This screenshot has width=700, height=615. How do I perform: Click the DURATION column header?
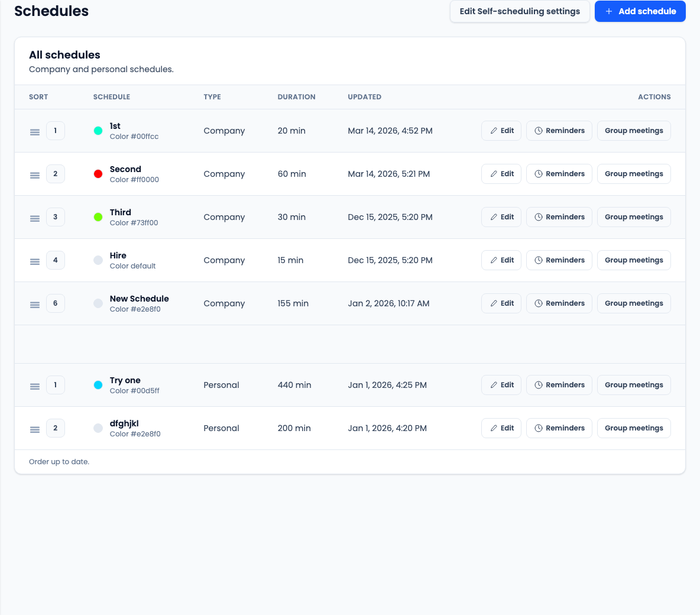pos(296,97)
